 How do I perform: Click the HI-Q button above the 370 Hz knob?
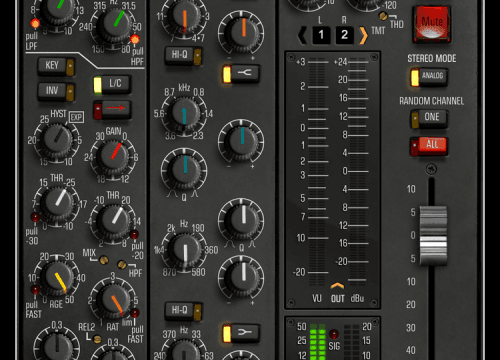pyautogui.click(x=184, y=311)
